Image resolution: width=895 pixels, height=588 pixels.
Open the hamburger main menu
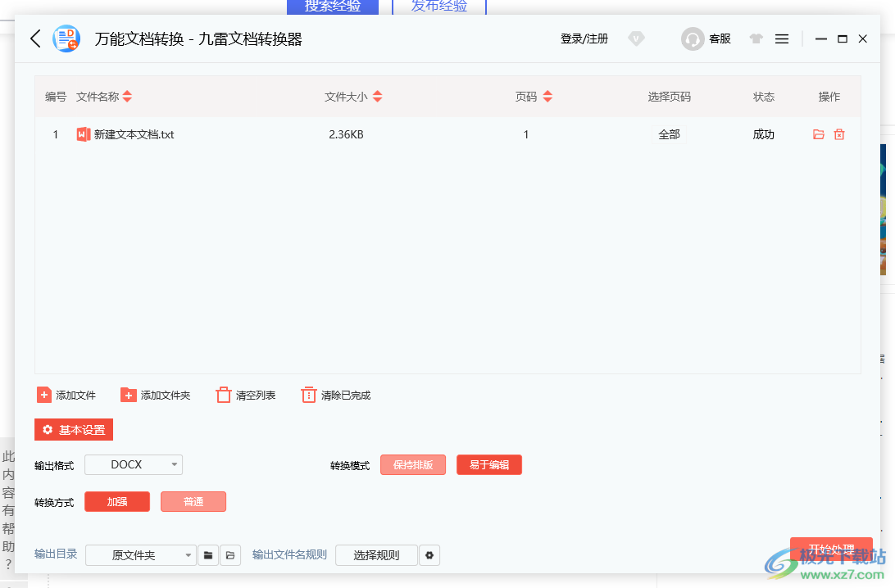pyautogui.click(x=782, y=38)
